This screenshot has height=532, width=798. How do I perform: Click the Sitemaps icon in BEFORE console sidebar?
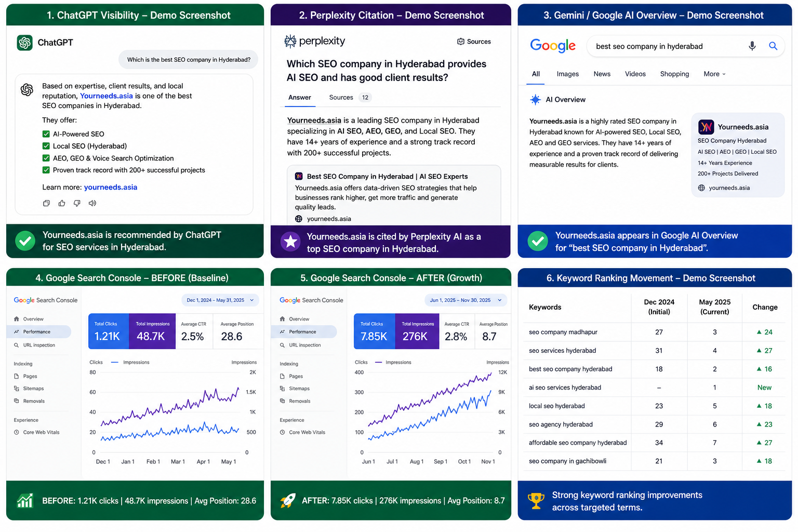click(x=17, y=389)
